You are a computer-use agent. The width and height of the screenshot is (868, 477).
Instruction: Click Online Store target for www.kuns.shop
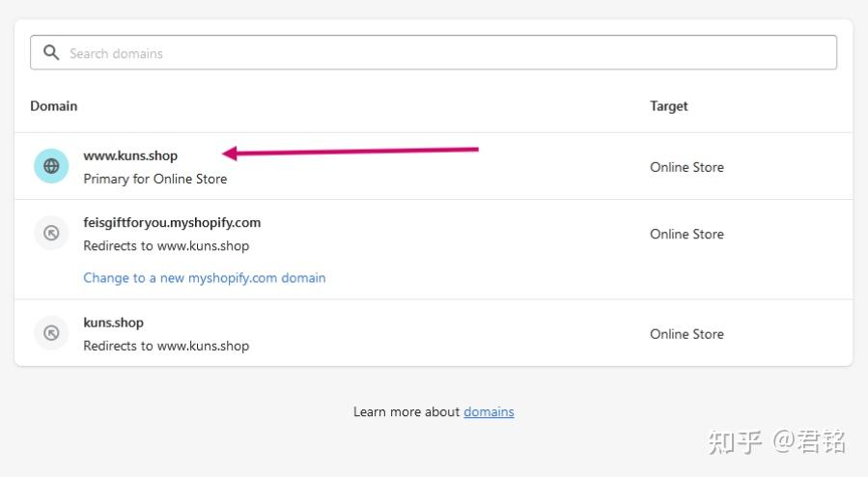tap(687, 167)
